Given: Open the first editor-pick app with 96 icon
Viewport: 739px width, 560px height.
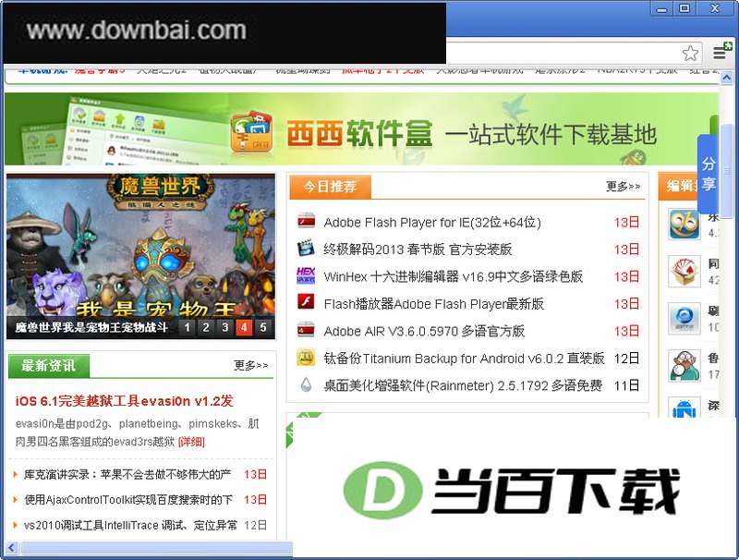Looking at the screenshot, I should pyautogui.click(x=684, y=225).
